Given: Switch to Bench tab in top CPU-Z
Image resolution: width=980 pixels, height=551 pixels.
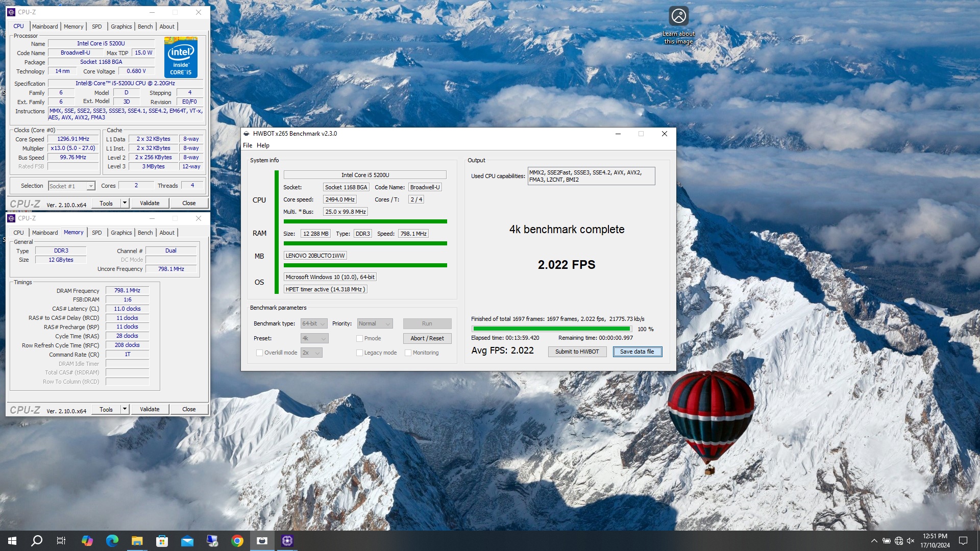Looking at the screenshot, I should pyautogui.click(x=145, y=27).
